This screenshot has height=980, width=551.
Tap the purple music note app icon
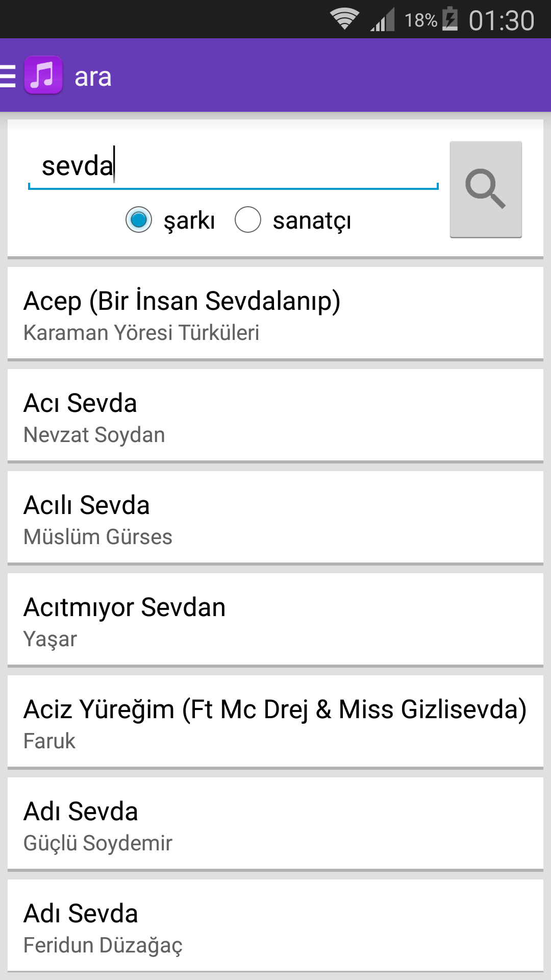(43, 75)
